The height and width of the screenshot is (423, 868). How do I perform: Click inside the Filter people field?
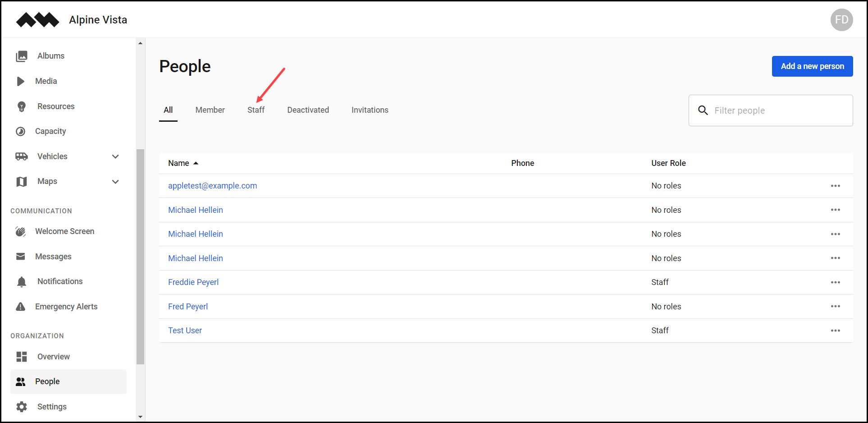(771, 110)
